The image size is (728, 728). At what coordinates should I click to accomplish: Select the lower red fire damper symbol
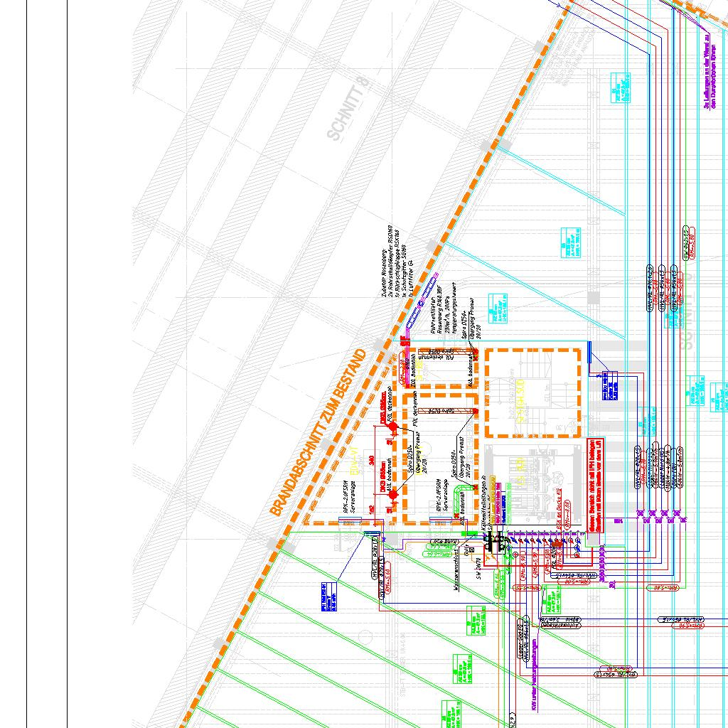tap(392, 493)
